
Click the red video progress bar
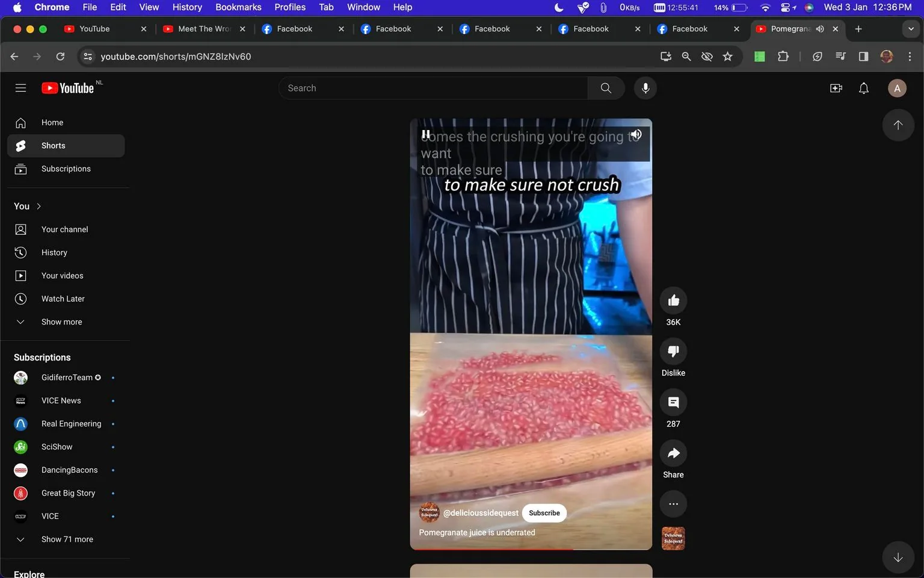[529, 548]
